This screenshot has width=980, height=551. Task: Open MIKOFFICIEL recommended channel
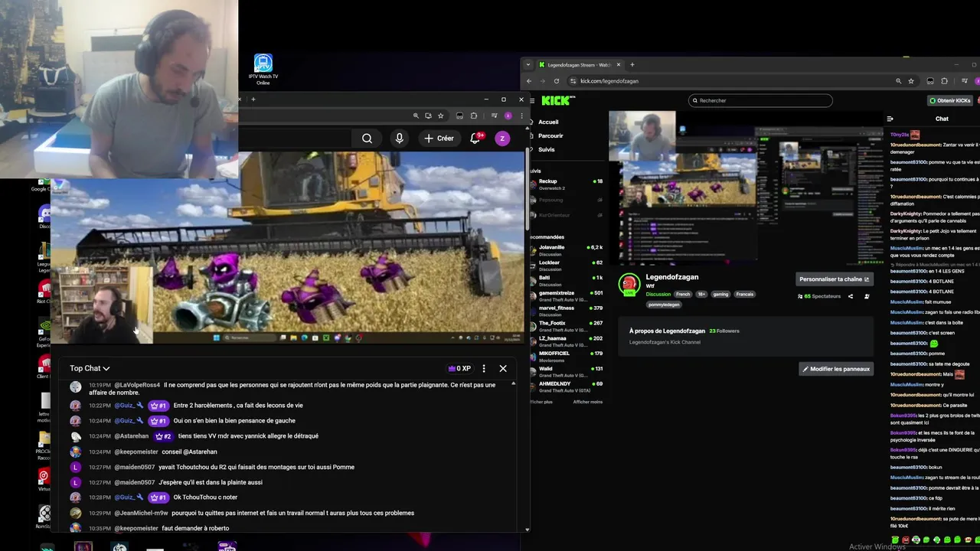[x=567, y=356]
